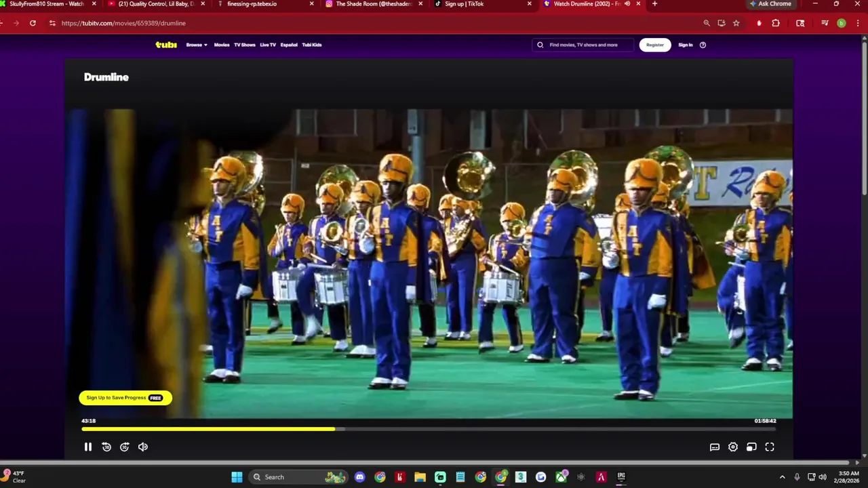Switch to picture-in-picture mode

(x=751, y=447)
